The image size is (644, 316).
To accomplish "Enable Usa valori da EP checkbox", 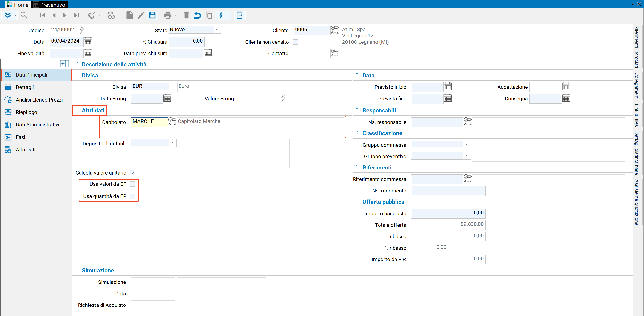I will [x=133, y=184].
